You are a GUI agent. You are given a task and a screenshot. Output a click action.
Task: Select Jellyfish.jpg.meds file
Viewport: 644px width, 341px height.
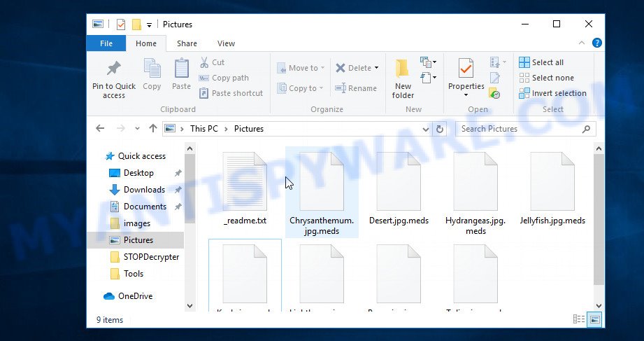pos(552,190)
